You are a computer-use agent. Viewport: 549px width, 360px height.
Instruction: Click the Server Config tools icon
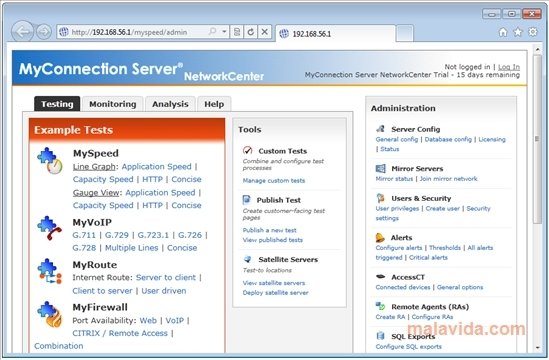coord(380,129)
